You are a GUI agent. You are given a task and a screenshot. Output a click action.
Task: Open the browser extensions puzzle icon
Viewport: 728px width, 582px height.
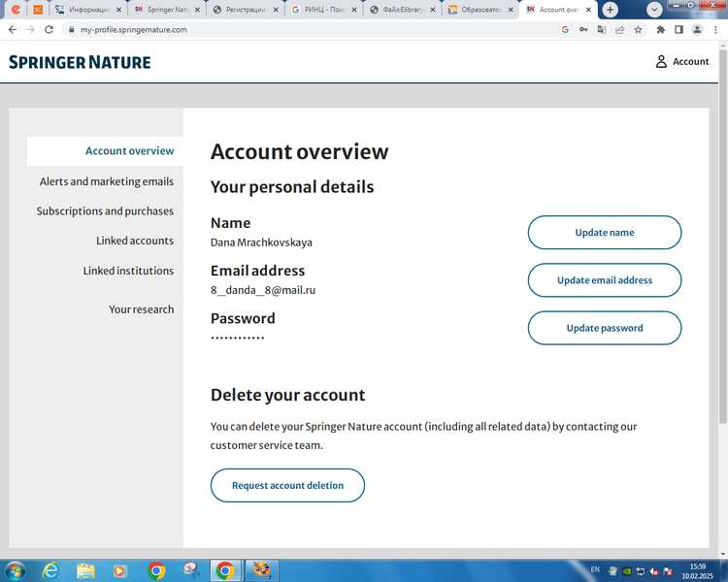pos(661,30)
